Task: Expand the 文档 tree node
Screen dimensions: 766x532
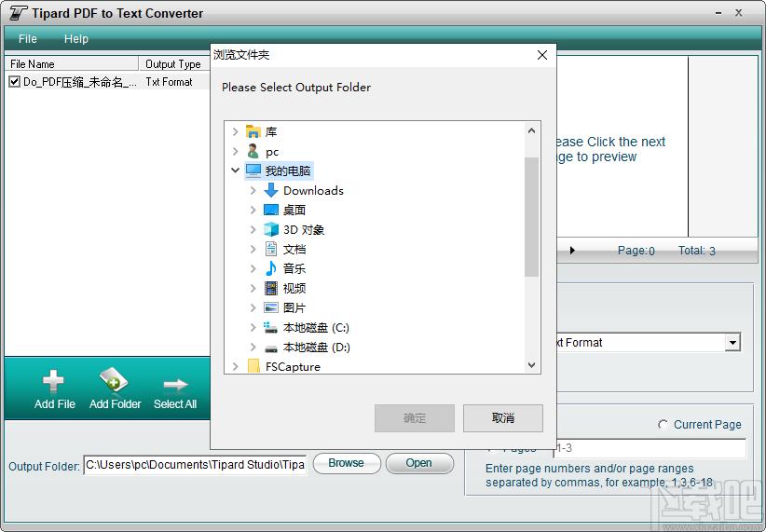Action: tap(253, 249)
